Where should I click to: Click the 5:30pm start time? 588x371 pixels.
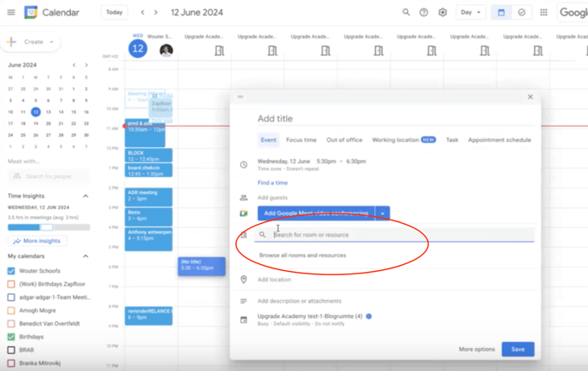pos(326,162)
